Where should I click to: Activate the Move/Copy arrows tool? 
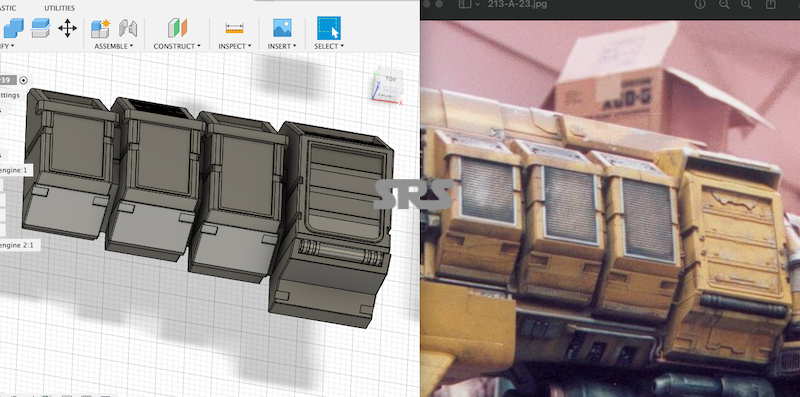tap(67, 28)
